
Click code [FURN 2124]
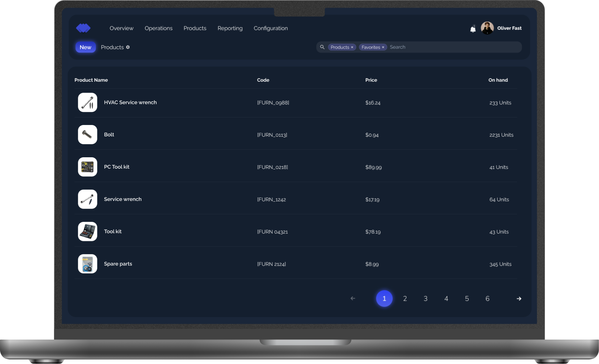pos(271,264)
